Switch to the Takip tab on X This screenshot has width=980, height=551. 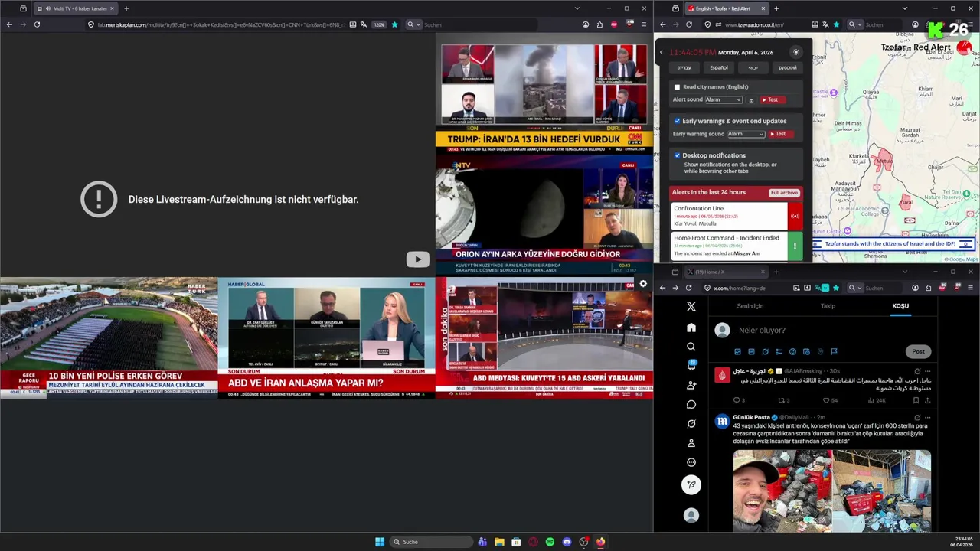coord(828,306)
